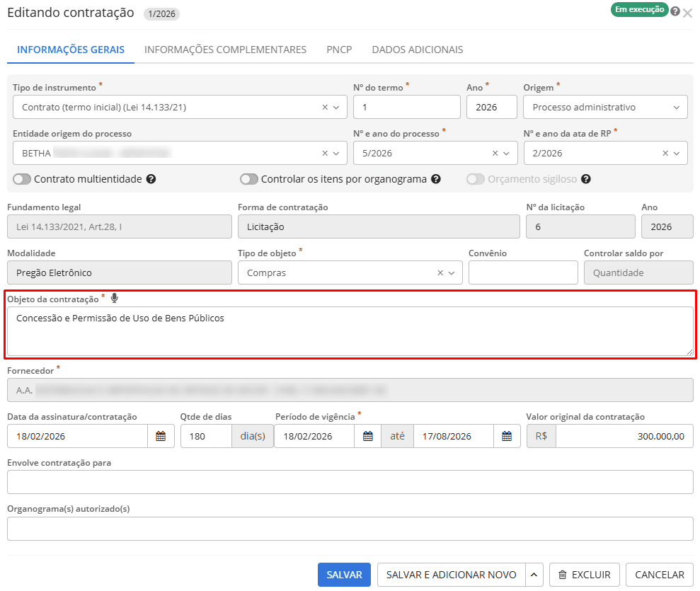Open the Tipo de objeto dropdown
The image size is (700, 591).
coord(452,273)
